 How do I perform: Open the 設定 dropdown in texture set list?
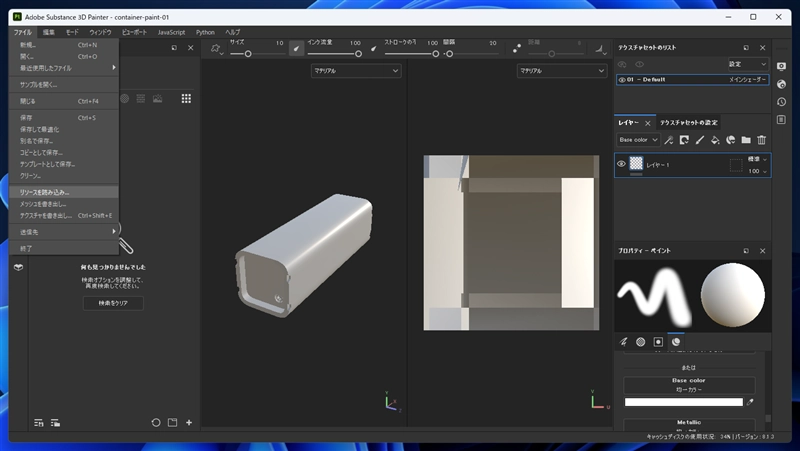click(x=747, y=64)
